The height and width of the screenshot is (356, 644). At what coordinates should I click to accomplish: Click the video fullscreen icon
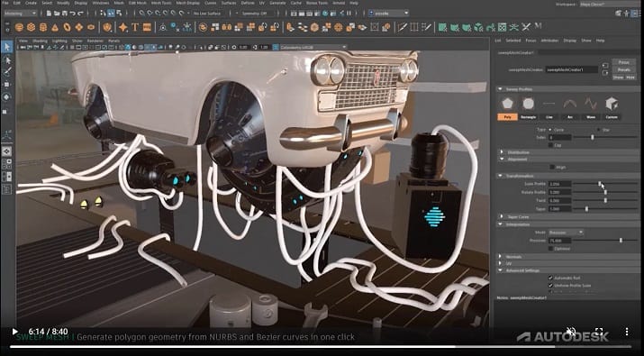[x=599, y=332]
